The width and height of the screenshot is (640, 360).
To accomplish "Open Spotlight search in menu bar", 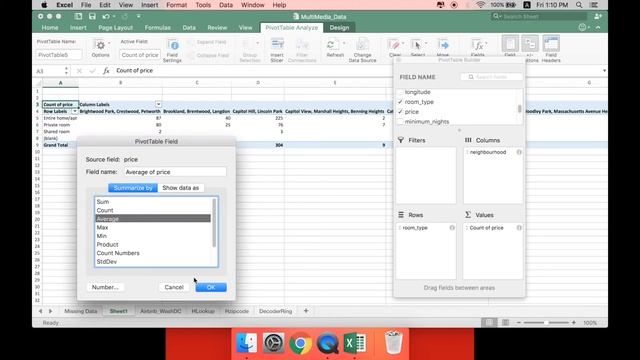I will [x=579, y=5].
